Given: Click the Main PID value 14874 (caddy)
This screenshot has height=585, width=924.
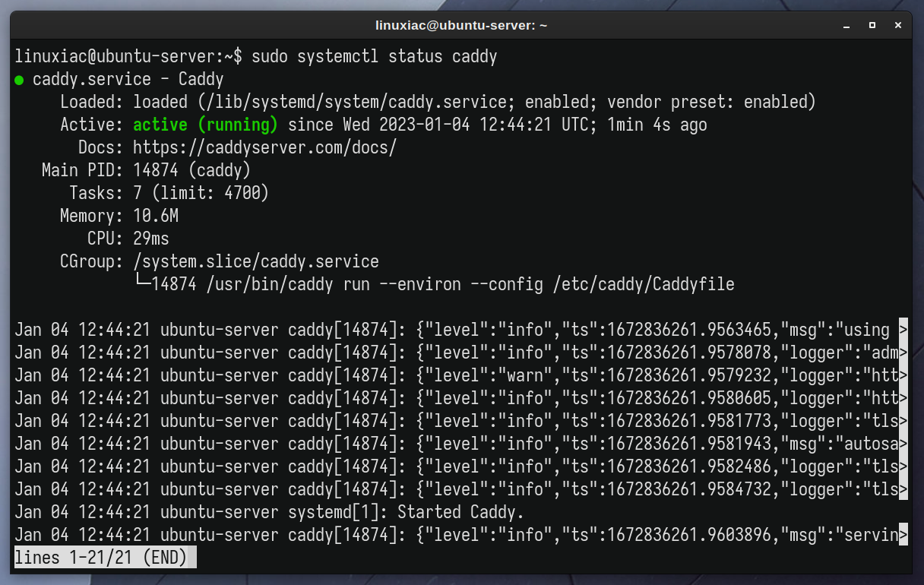Looking at the screenshot, I should (x=191, y=170).
